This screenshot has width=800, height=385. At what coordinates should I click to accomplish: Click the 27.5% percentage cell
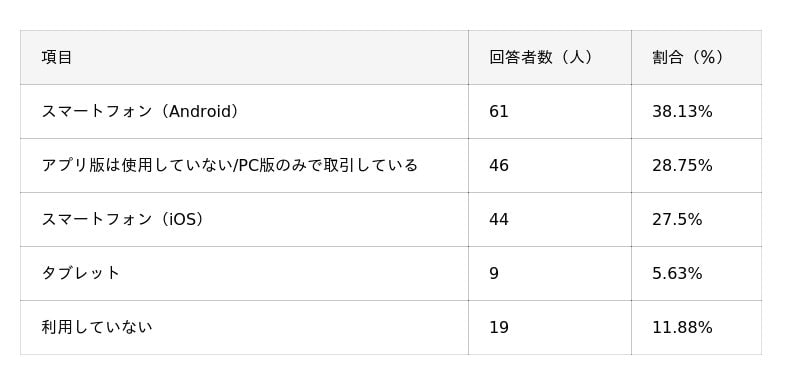[x=677, y=219]
